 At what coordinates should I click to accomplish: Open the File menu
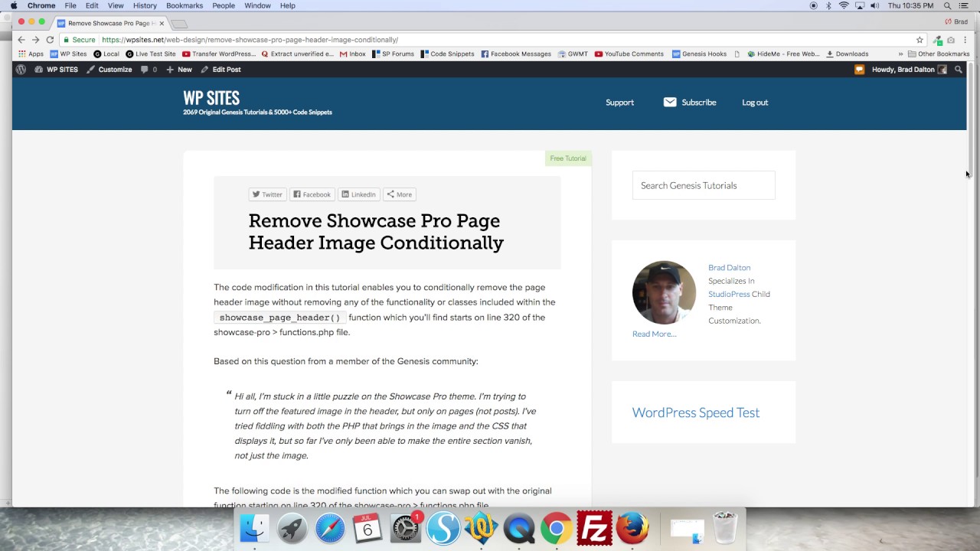(x=70, y=5)
